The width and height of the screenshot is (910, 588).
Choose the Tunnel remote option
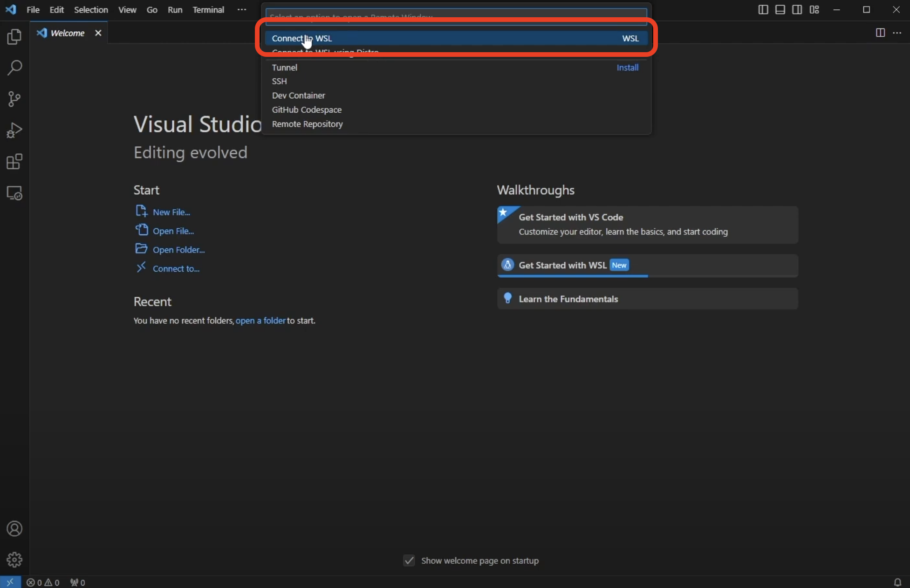pyautogui.click(x=456, y=68)
